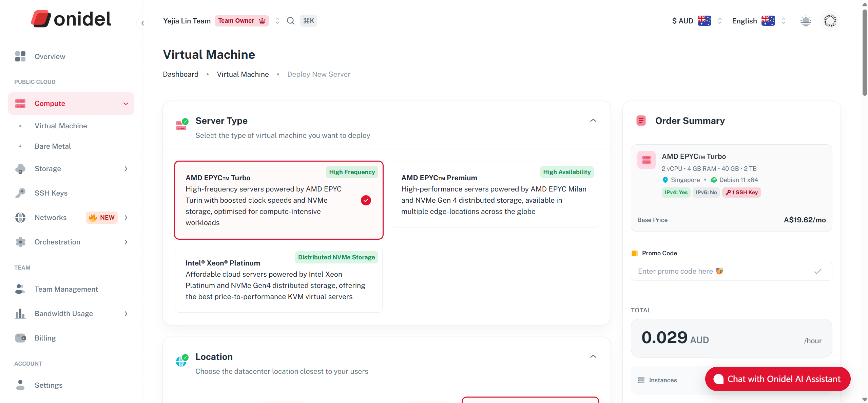Select the AMD EPYC Premium server type
The width and height of the screenshot is (868, 403).
point(495,195)
